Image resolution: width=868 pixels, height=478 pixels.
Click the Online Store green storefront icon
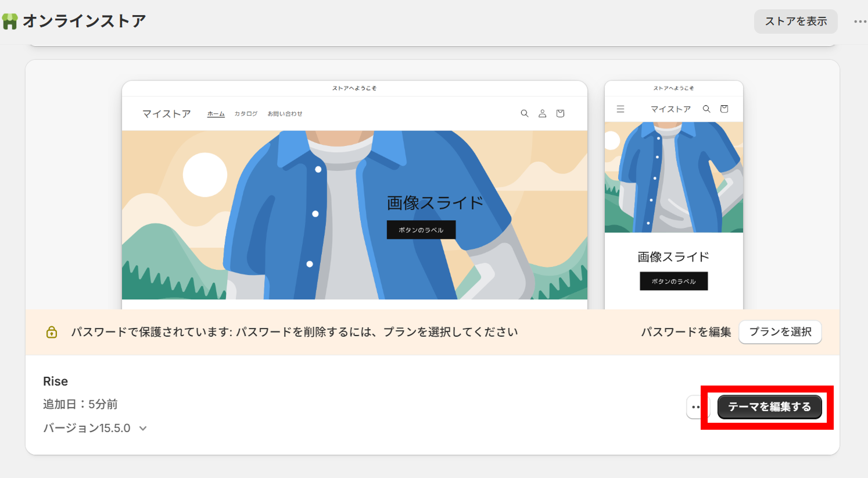point(10,22)
